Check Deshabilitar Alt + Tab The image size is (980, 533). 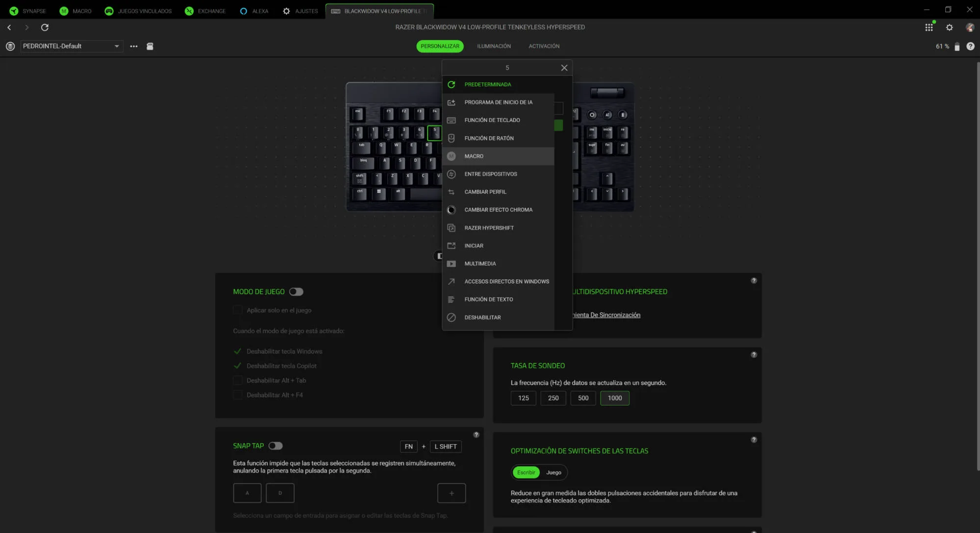click(238, 381)
